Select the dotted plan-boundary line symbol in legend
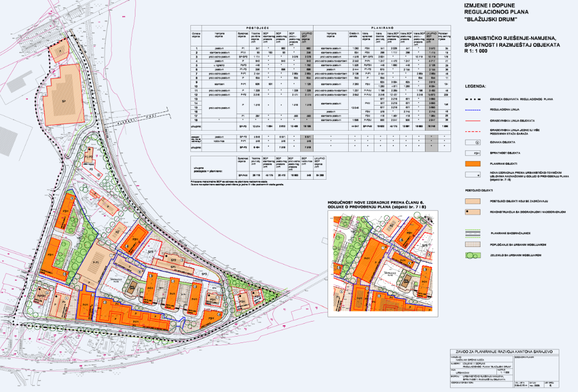The width and height of the screenshot is (578, 392). 472,99
